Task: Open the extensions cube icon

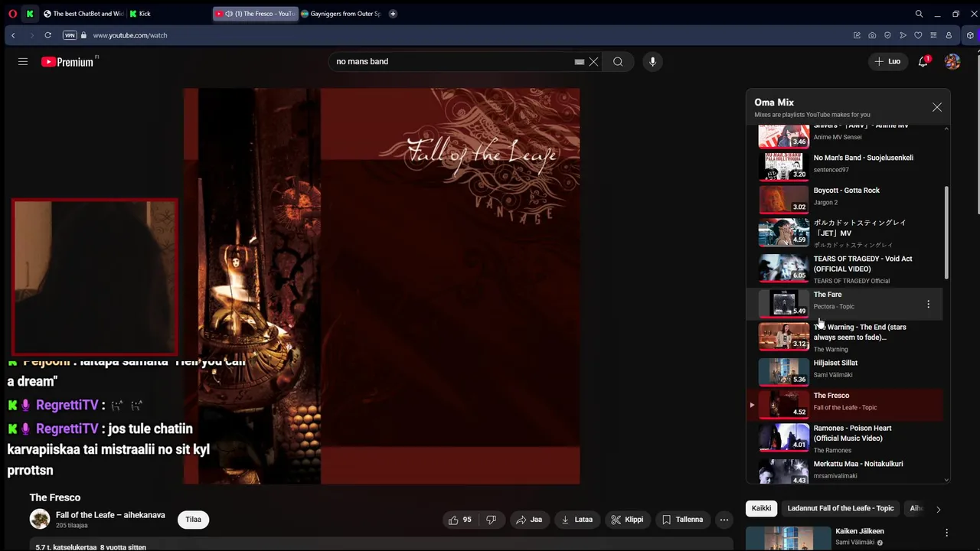Action: [x=970, y=35]
